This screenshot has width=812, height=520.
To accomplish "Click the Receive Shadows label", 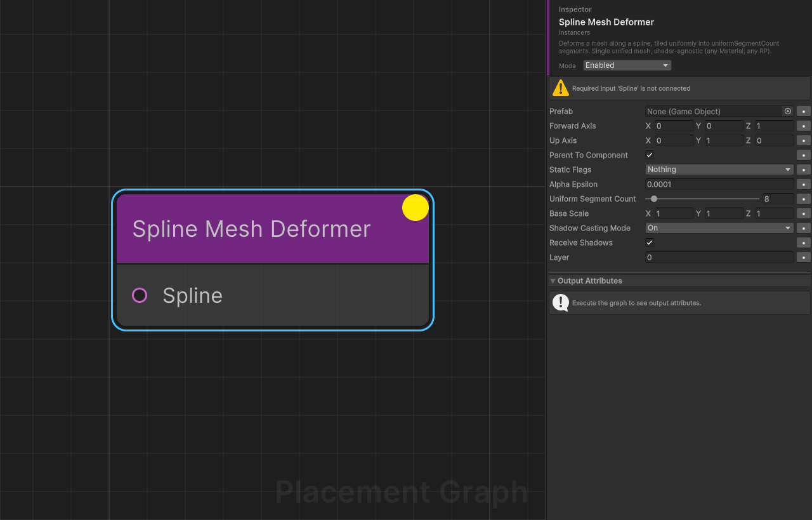I will 581,243.
